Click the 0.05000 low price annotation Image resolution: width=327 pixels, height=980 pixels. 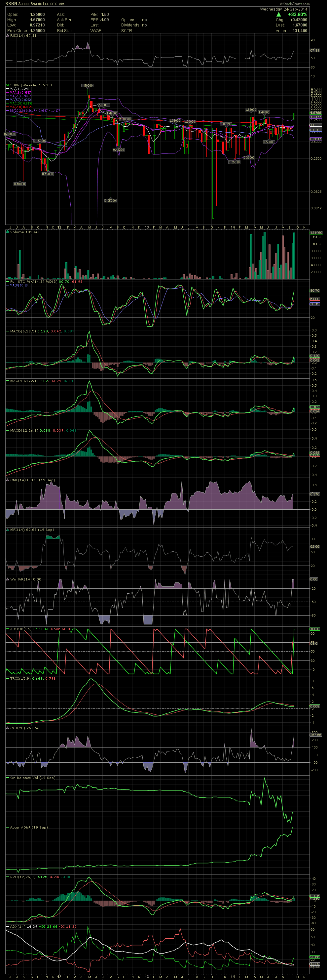click(x=110, y=200)
